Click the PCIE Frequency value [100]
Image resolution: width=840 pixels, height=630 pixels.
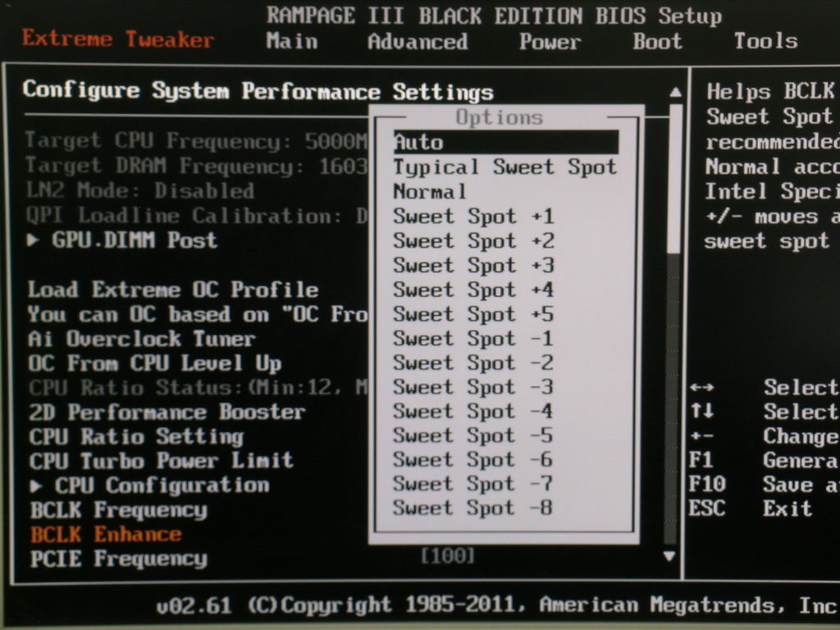(x=448, y=556)
